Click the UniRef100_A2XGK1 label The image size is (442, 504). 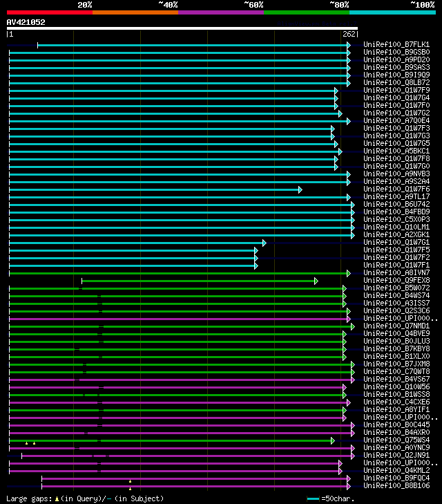pos(396,234)
